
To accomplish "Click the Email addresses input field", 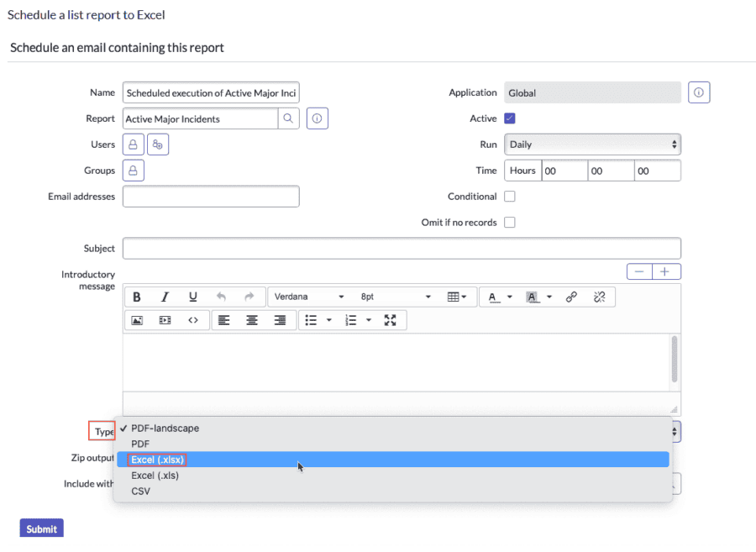I will click(x=210, y=196).
